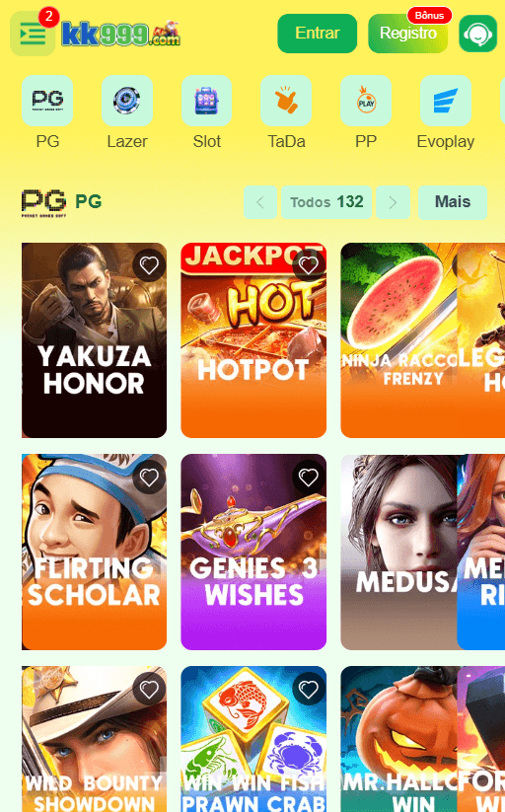Open Mais to see more PG games
Viewport: 505px width, 812px height.
coord(453,202)
